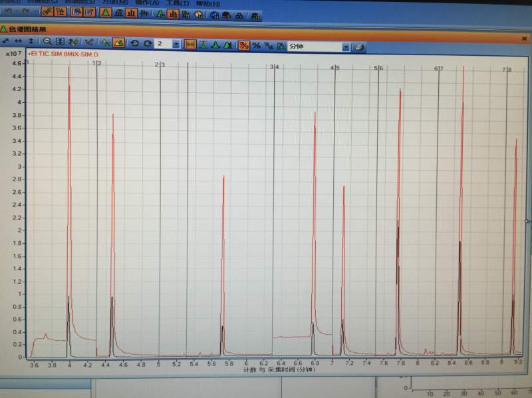Open the 分钟 units combo box
Viewport: 532px width, 398px height.
point(319,47)
